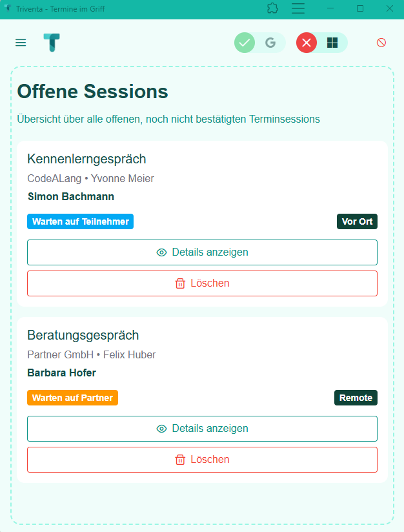Select the Beratungsgespräch card title
This screenshot has height=532, width=404.
pos(83,335)
